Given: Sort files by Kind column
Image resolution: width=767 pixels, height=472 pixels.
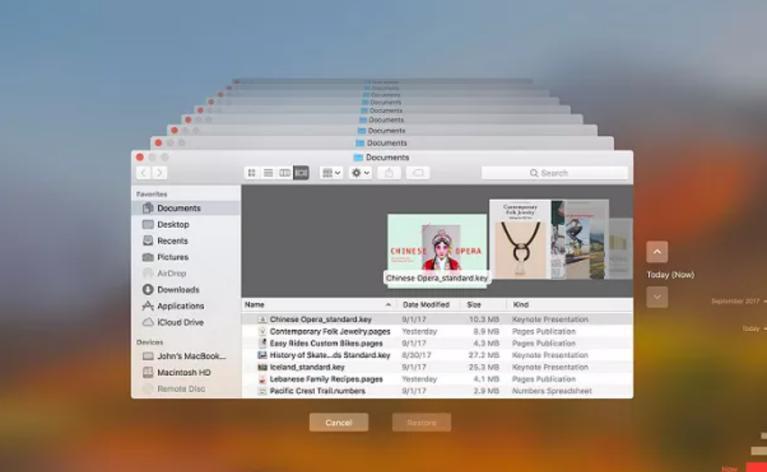Looking at the screenshot, I should click(569, 305).
